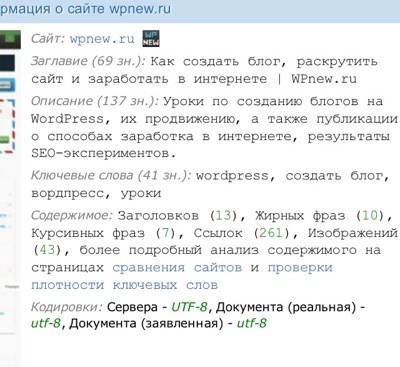400x367 pixels.
Task: Open the «сравнения сайтов» link
Action: pos(177,268)
